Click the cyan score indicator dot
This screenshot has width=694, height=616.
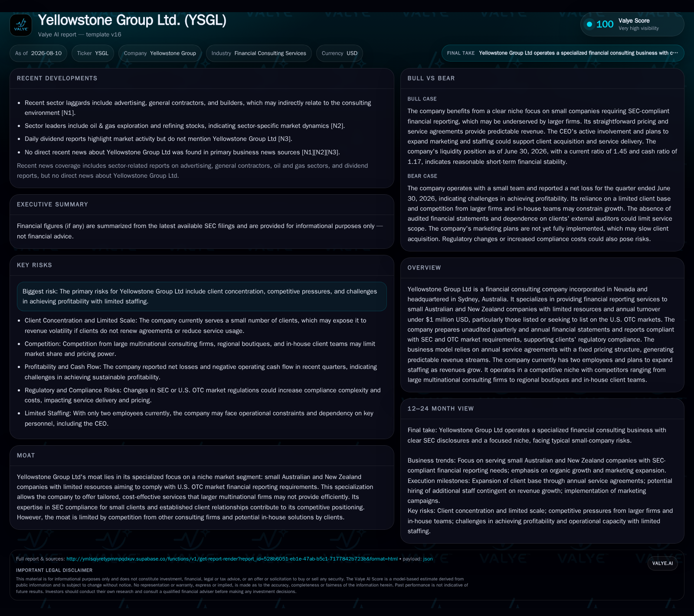pyautogui.click(x=589, y=24)
